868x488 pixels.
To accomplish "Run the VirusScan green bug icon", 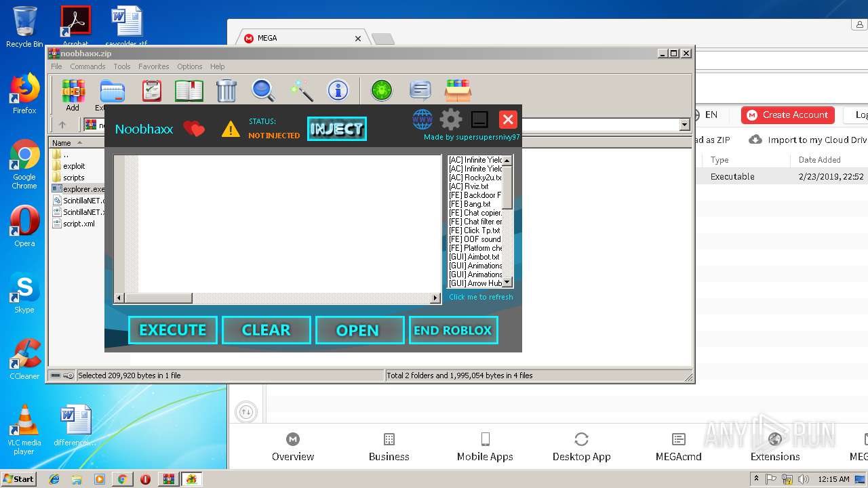I will coord(382,91).
